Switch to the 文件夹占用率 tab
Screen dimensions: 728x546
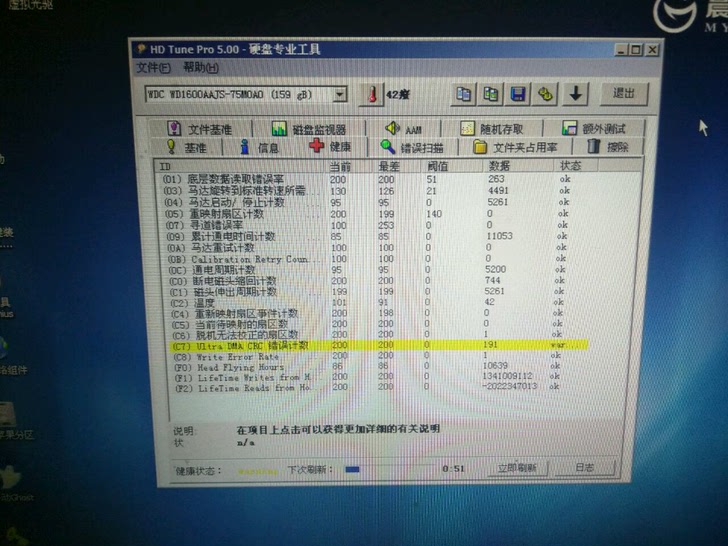click(515, 147)
